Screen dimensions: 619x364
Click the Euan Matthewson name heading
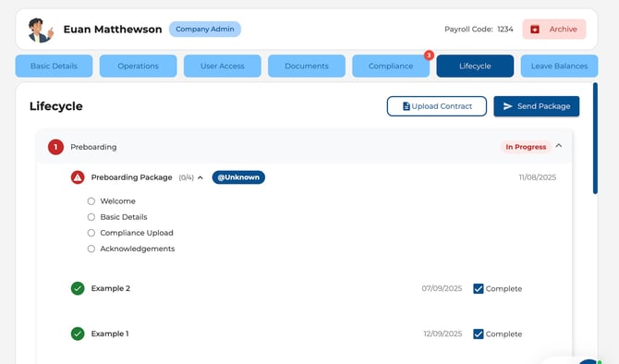(x=113, y=30)
